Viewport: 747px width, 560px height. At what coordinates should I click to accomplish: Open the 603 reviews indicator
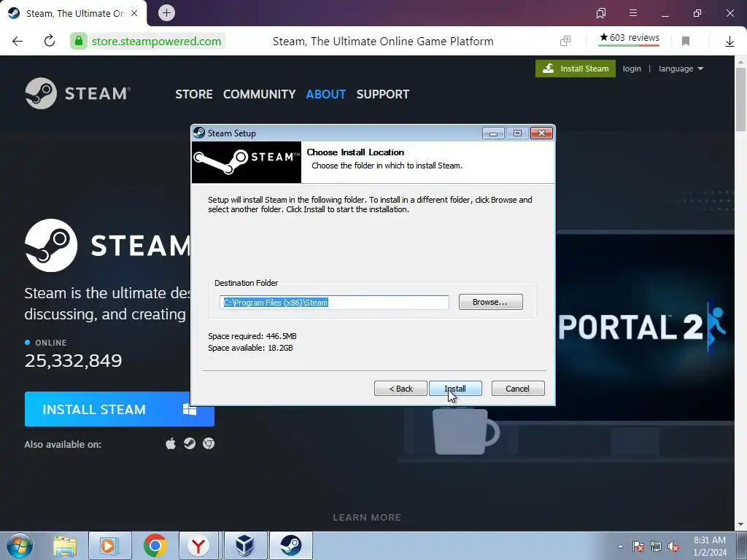[x=629, y=38]
